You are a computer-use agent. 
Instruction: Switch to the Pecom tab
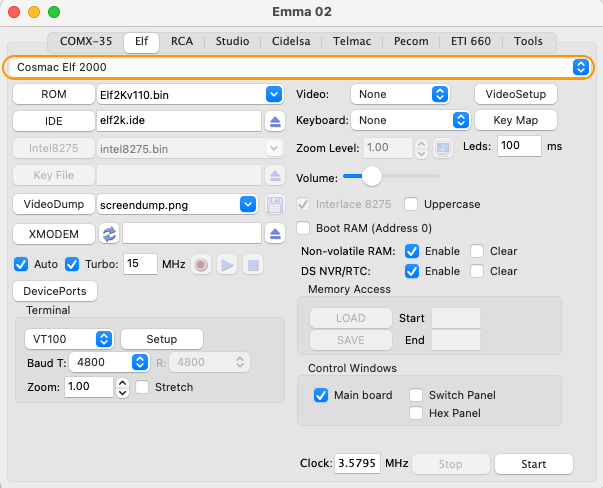[411, 41]
